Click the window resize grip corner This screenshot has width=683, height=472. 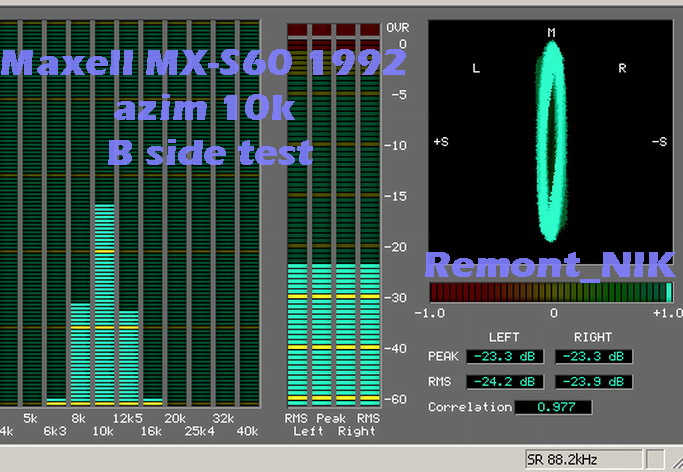[x=674, y=463]
